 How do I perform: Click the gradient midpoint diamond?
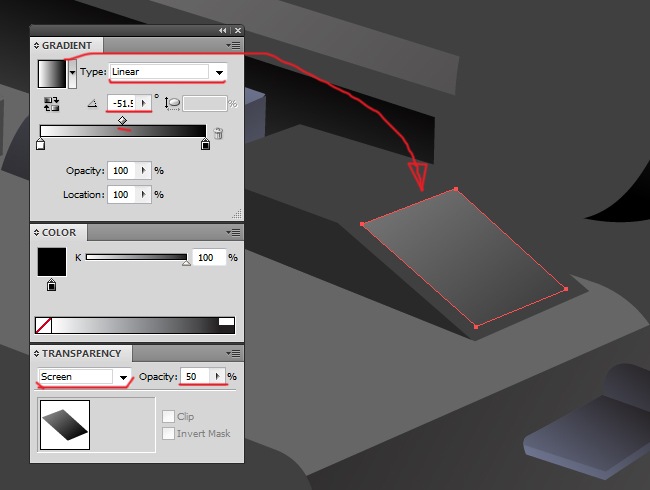point(122,120)
